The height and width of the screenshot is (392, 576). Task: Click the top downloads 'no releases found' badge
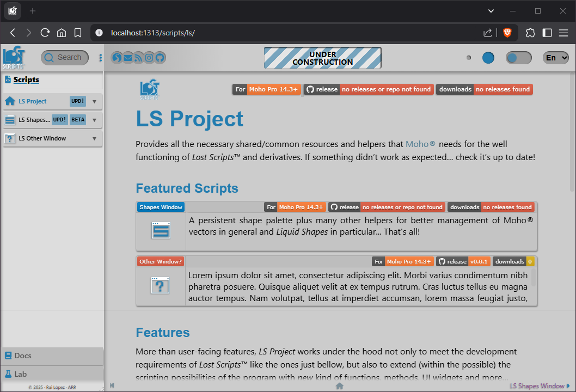pyautogui.click(x=485, y=89)
